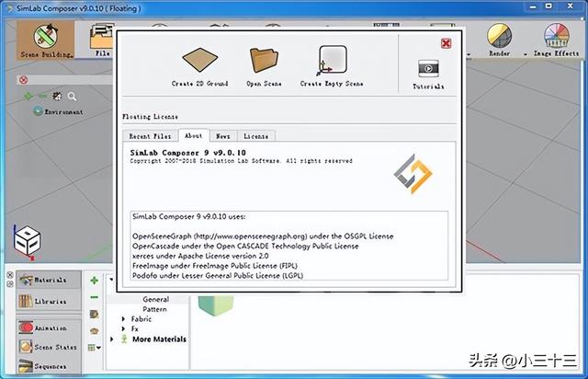
Task: Click the SimLab Composer title bar icon
Action: [x=9, y=7]
